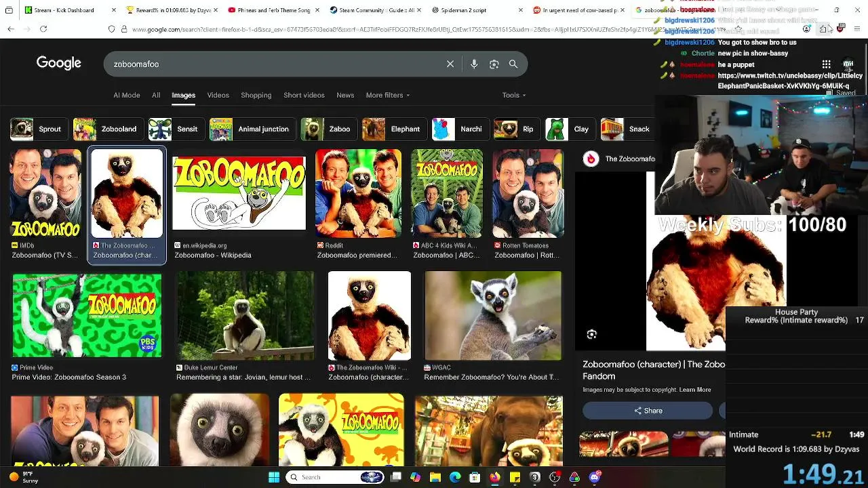Open Google apps grid icon
The height and width of the screenshot is (488, 868).
click(x=826, y=64)
